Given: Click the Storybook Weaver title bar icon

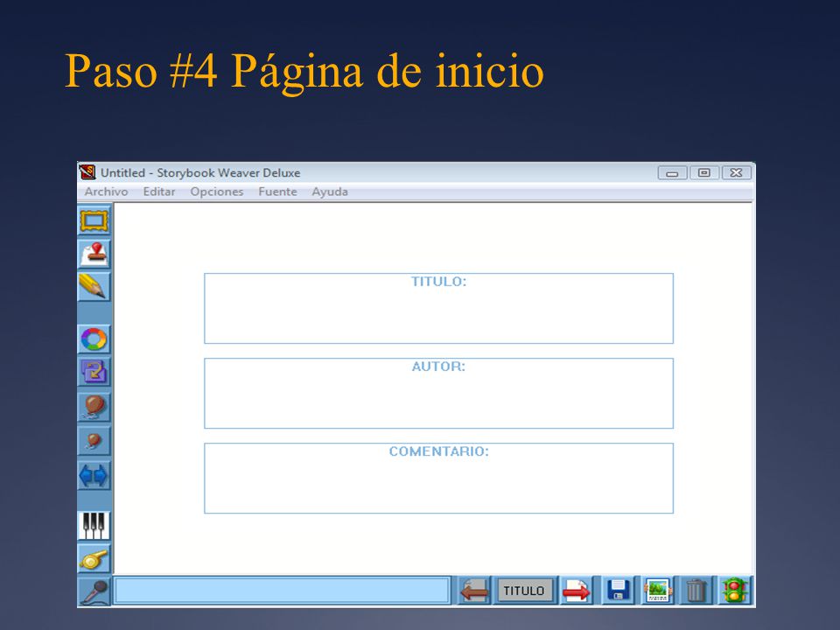Looking at the screenshot, I should 87,172.
